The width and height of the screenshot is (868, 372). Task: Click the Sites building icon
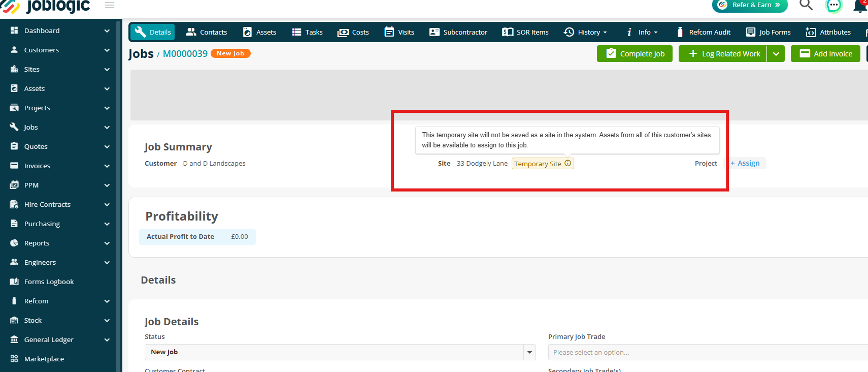[x=14, y=69]
